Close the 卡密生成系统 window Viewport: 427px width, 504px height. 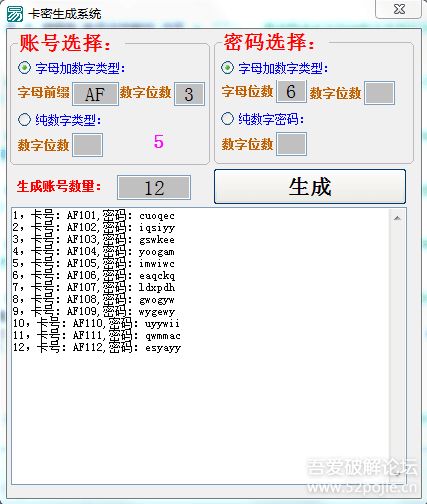click(399, 9)
